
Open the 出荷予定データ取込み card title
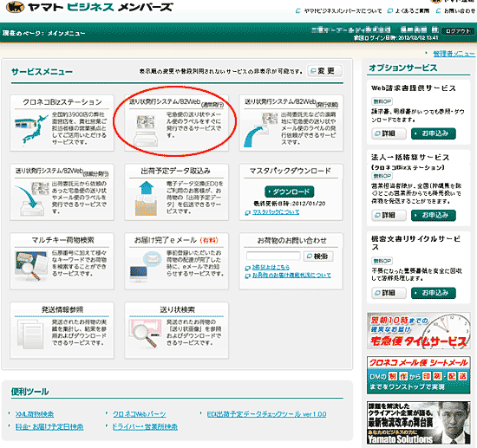coord(175,171)
